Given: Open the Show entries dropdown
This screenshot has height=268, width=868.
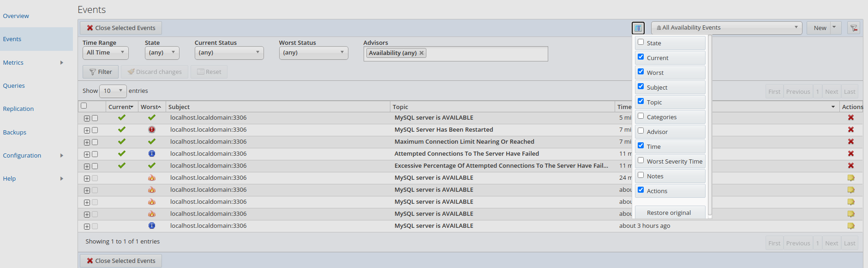Looking at the screenshot, I should [113, 91].
